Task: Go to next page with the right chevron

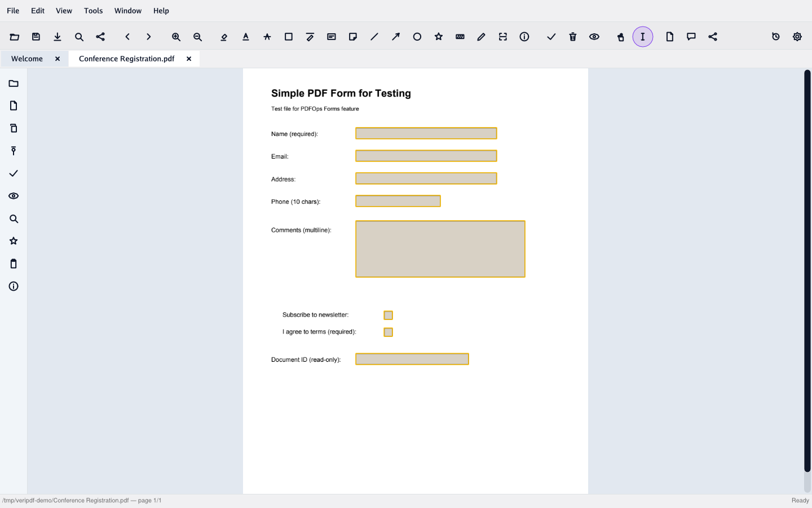Action: [x=149, y=37]
